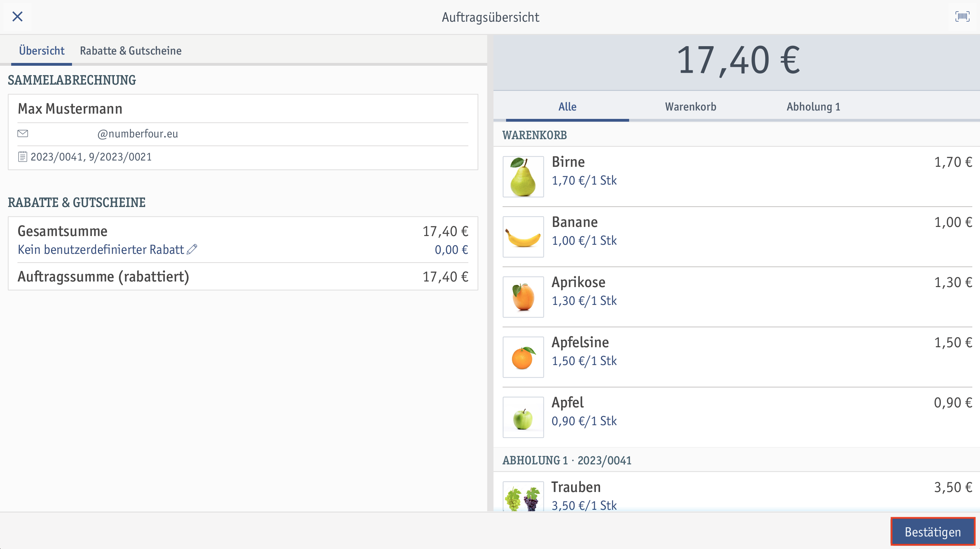Select the Aprikose thumbnail image
This screenshot has height=549, width=980.
click(523, 297)
